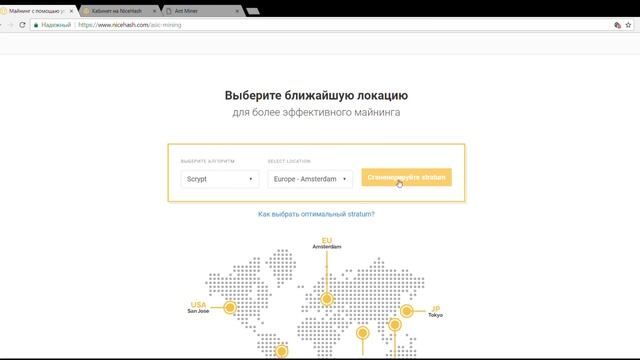Click the San Jose text on the map
Viewport: 640px width, 360px height.
(198, 311)
